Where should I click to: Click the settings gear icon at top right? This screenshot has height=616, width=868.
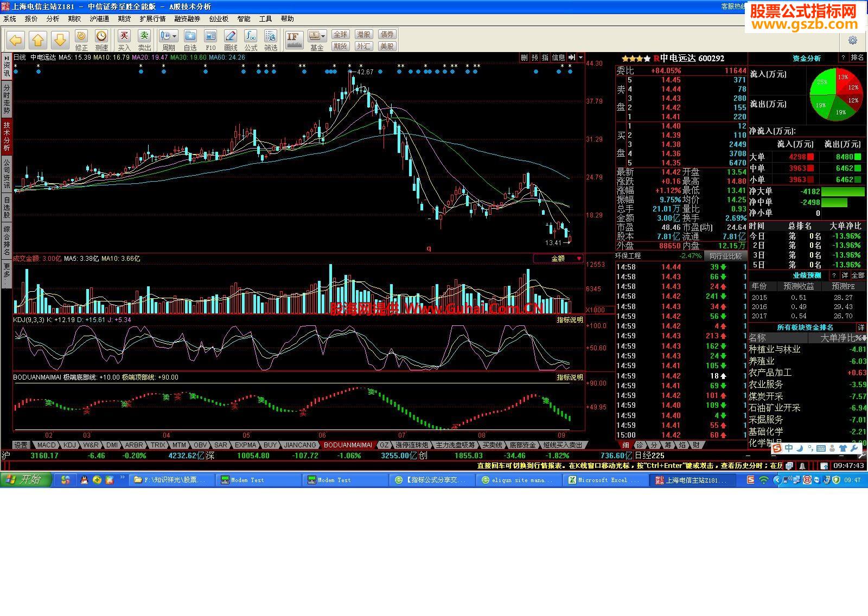point(853,41)
